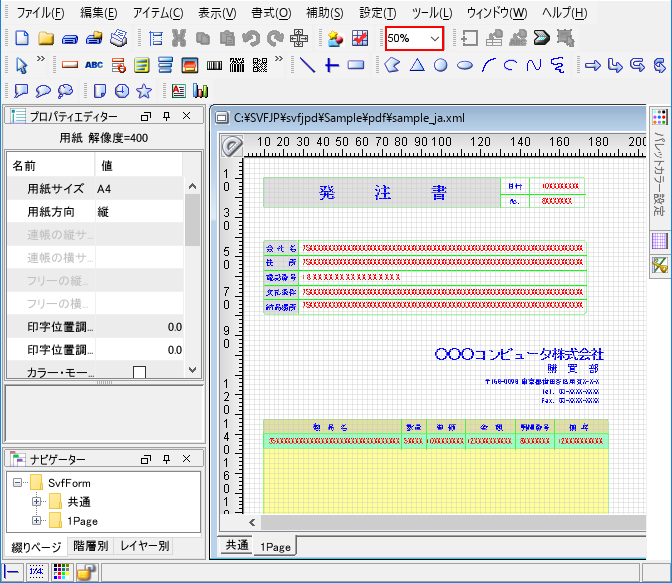Select the right arrow shape tool
This screenshot has width=672, height=583.
tap(593, 65)
